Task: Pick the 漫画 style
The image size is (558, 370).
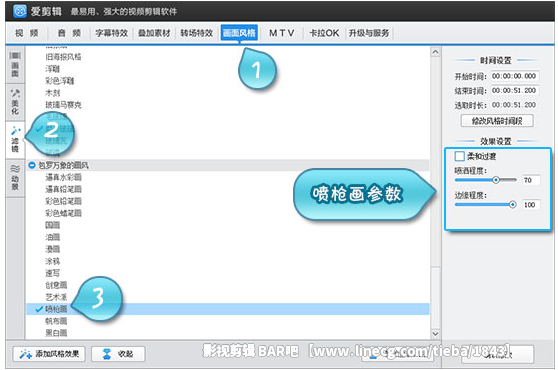Action: click(53, 249)
